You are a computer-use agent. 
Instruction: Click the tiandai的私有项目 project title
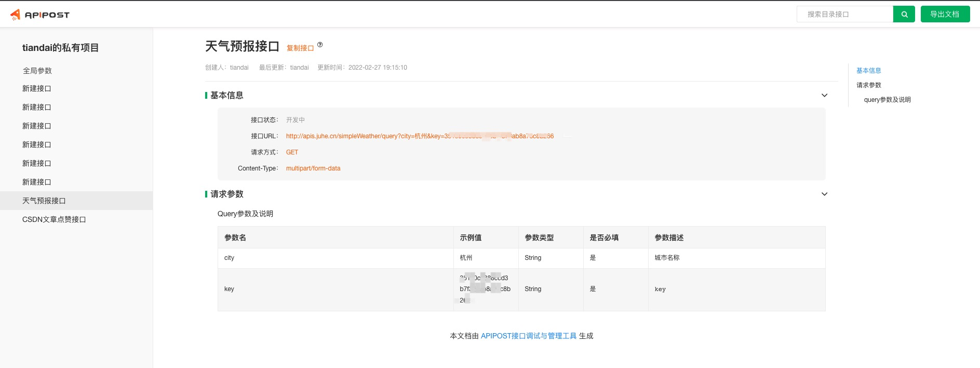tap(60, 48)
